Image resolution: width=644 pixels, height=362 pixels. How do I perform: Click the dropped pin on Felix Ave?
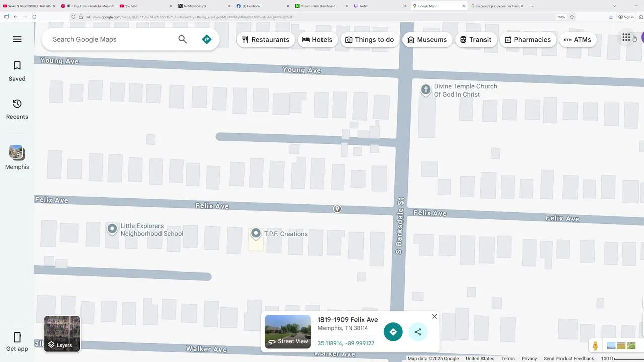click(337, 209)
